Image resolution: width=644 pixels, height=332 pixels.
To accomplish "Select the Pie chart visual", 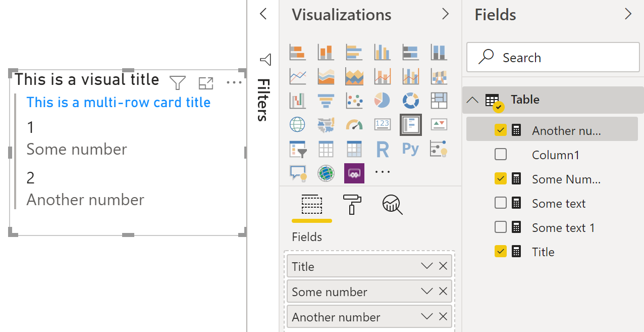I will (x=382, y=101).
